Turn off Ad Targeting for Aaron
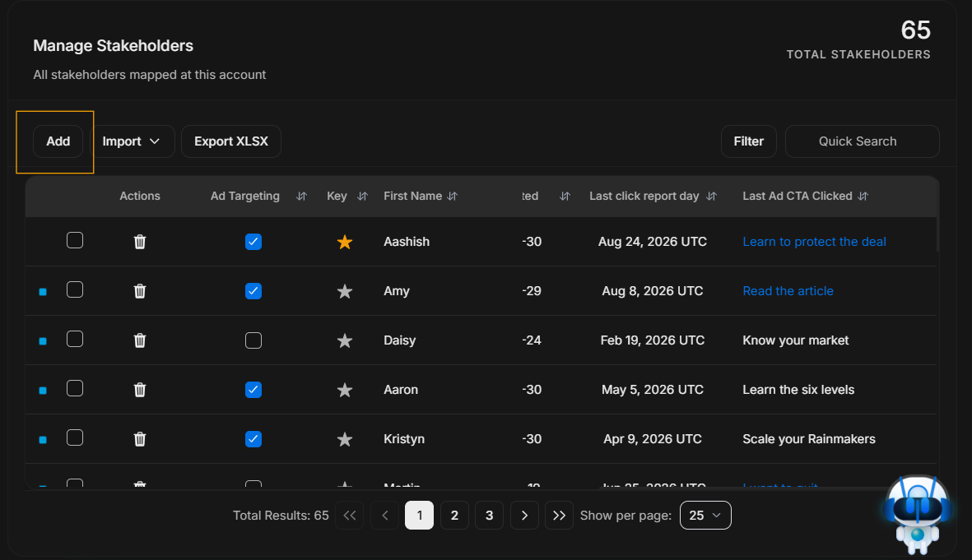This screenshot has width=972, height=560. pyautogui.click(x=253, y=390)
